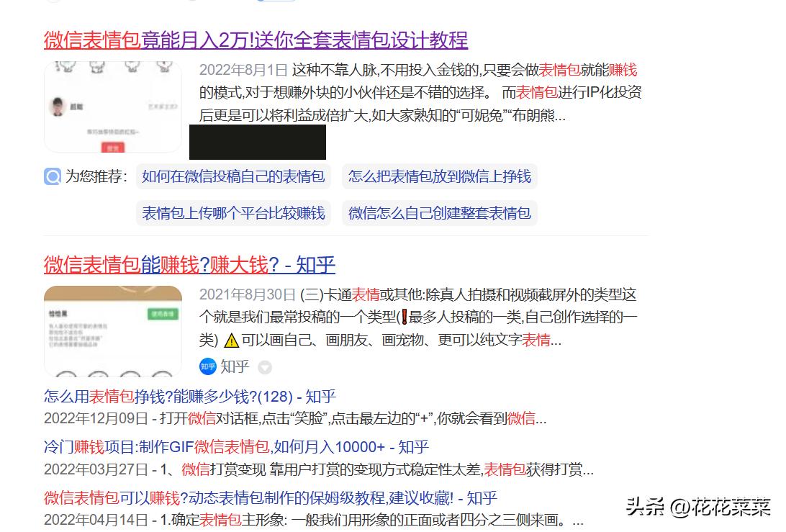Image resolution: width=786 pixels, height=532 pixels.
Task: Select suggestion 表情包上传哪个平台比较赚钱
Action: coord(233,213)
